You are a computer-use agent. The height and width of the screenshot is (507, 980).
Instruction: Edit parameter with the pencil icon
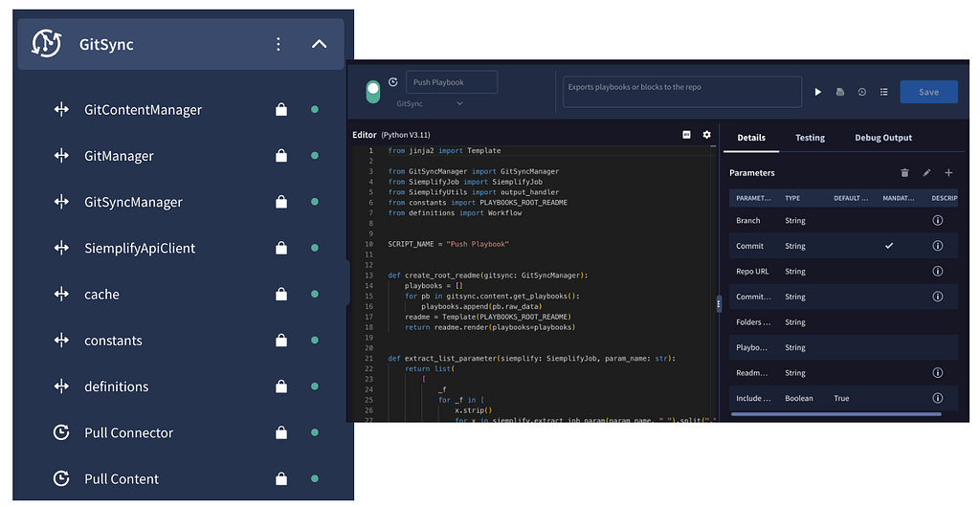coord(926,173)
